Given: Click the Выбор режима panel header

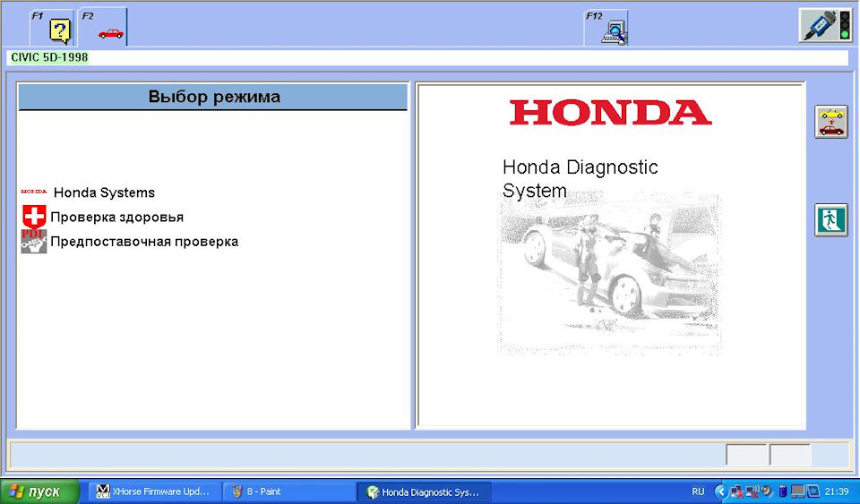Looking at the screenshot, I should [x=213, y=97].
